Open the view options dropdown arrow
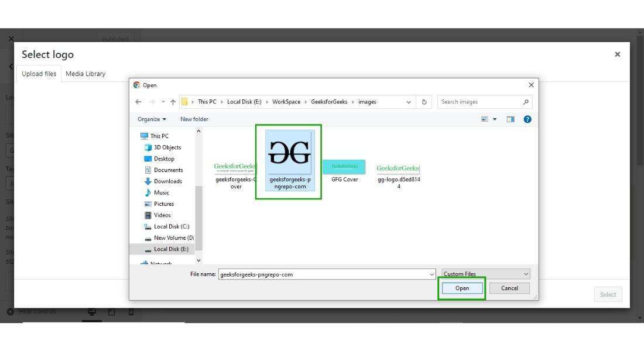This screenshot has width=644, height=351. tap(495, 119)
